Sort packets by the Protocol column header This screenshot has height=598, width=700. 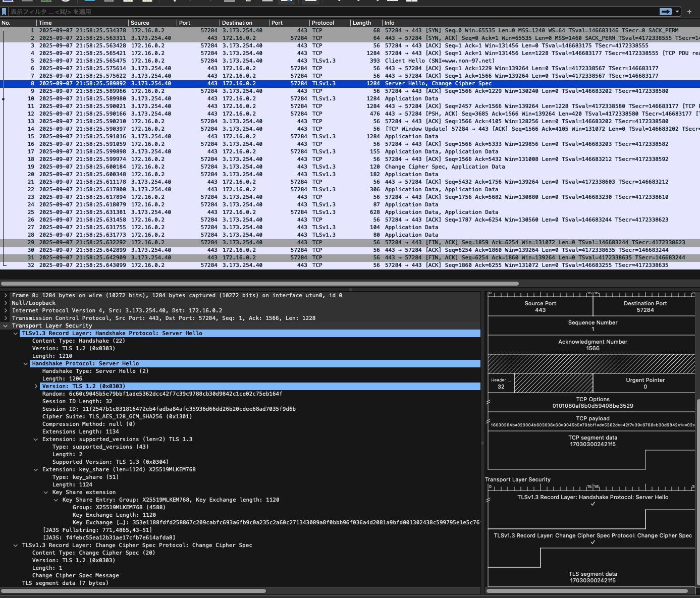329,23
